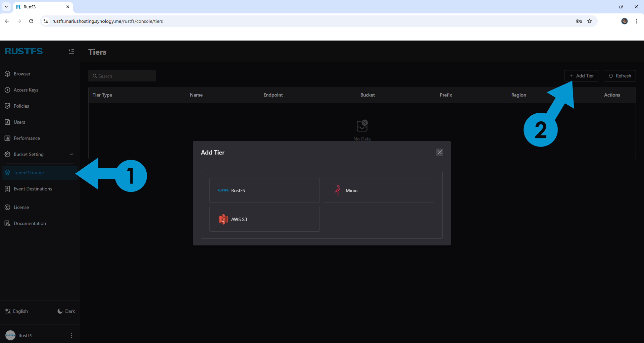
Task: Change language via the English selector
Action: coord(16,311)
